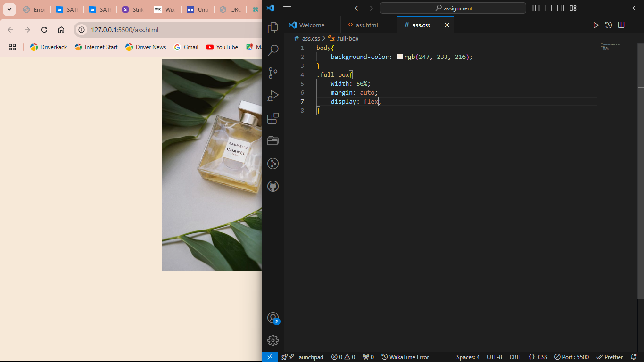Open the Customize Layout control

(573, 8)
